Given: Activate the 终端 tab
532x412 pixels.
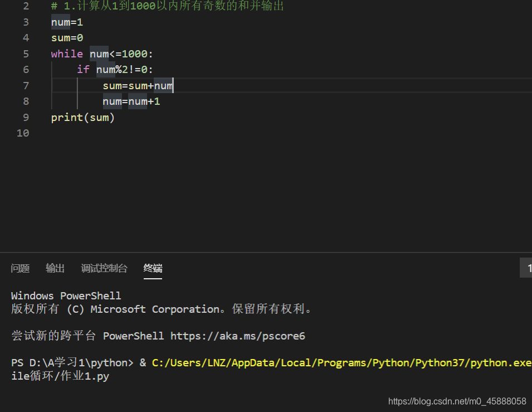Looking at the screenshot, I should pyautogui.click(x=153, y=268).
